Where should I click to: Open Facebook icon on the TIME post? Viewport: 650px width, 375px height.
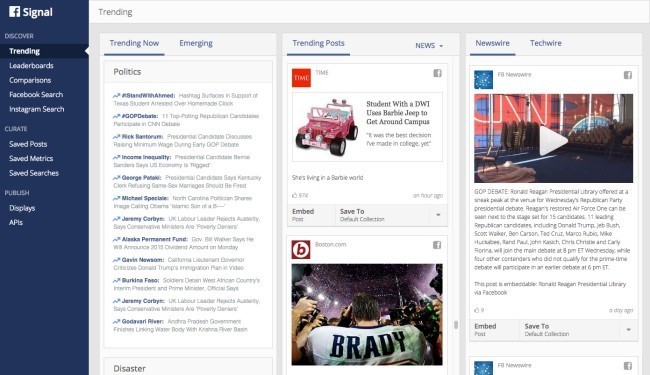437,73
